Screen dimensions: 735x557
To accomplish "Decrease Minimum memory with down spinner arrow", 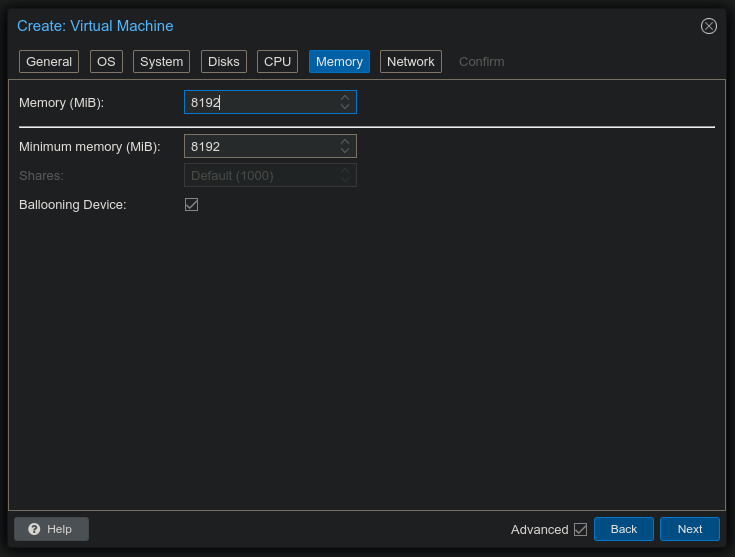I will click(345, 151).
